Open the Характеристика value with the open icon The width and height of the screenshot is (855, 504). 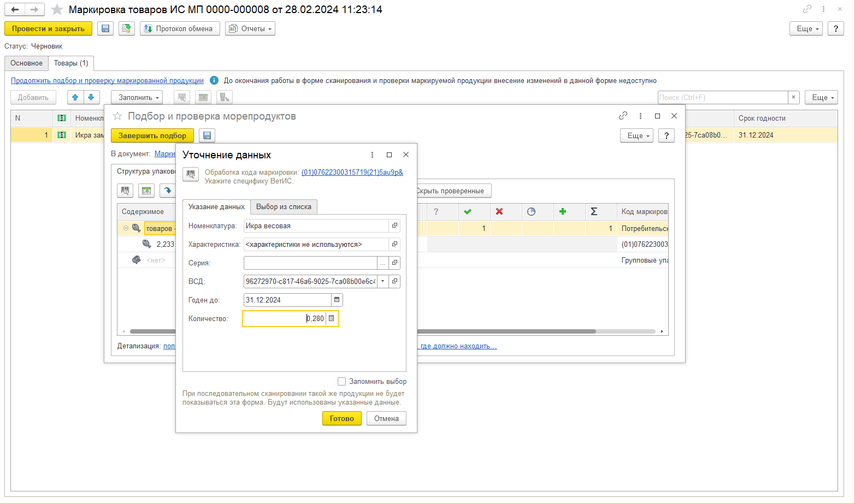pyautogui.click(x=394, y=244)
